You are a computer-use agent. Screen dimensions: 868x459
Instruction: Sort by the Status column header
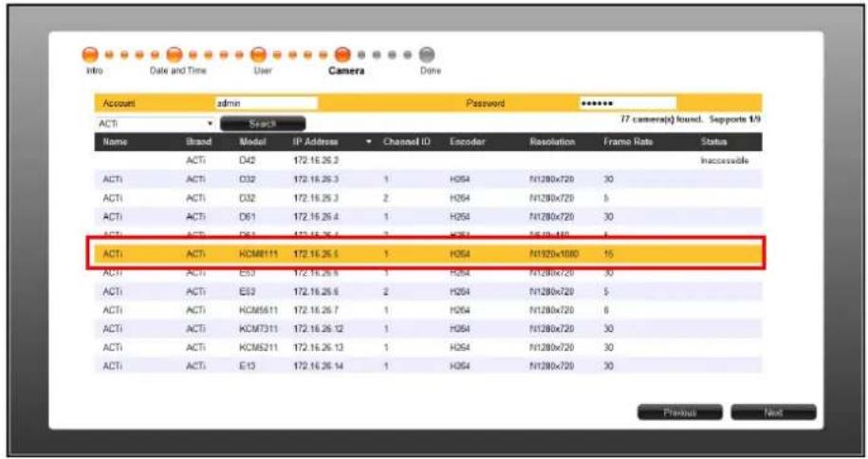[713, 141]
